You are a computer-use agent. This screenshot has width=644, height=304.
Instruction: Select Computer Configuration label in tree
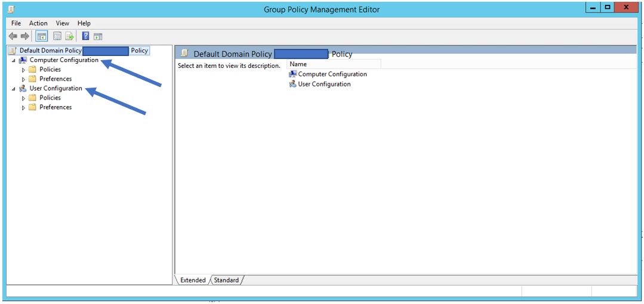tap(64, 60)
